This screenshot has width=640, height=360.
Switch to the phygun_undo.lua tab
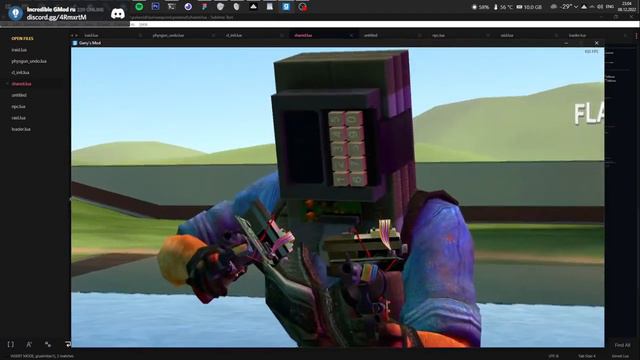point(168,36)
